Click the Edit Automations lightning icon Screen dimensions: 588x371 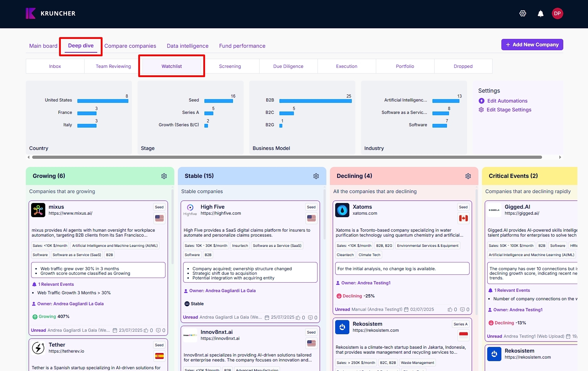(x=481, y=101)
